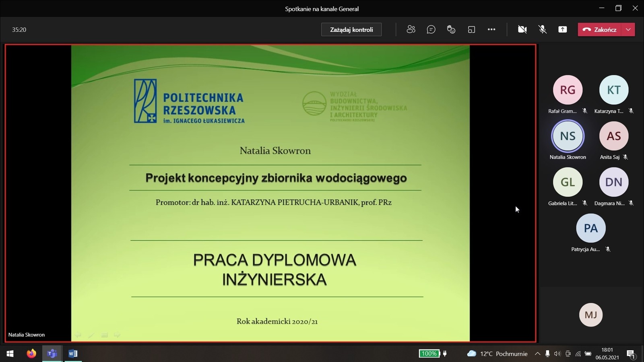Open the clock and date flyout

[x=607, y=354]
